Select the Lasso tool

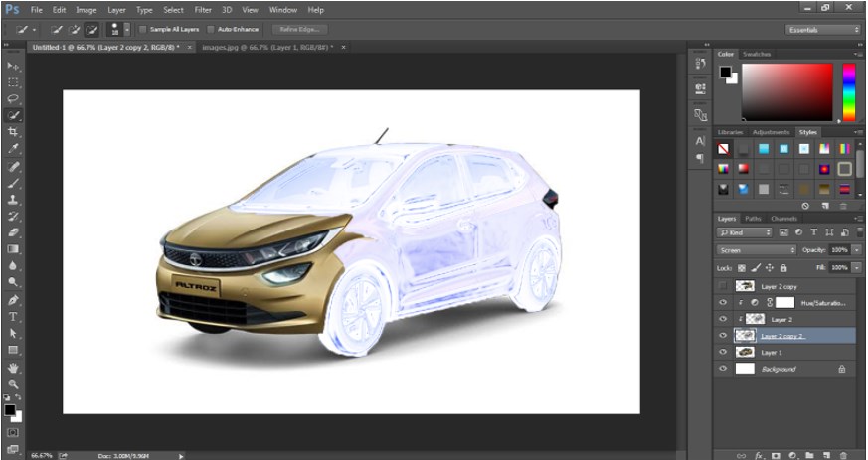click(x=13, y=98)
